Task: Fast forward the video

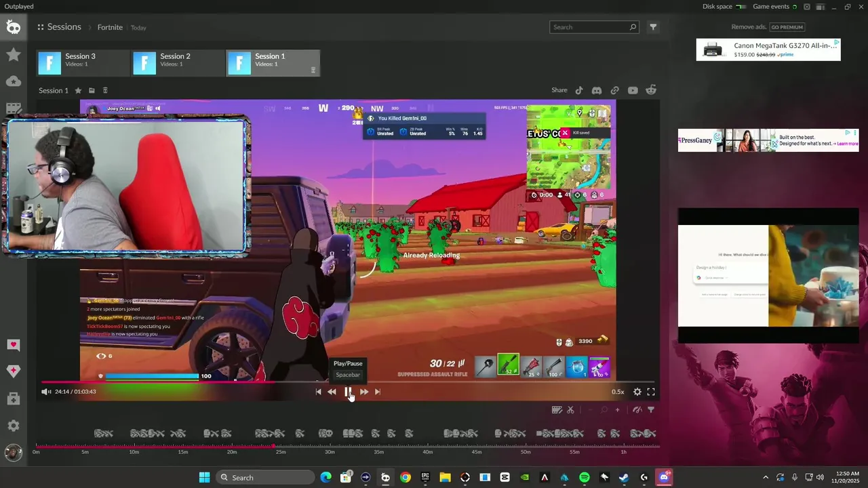Action: pyautogui.click(x=364, y=391)
